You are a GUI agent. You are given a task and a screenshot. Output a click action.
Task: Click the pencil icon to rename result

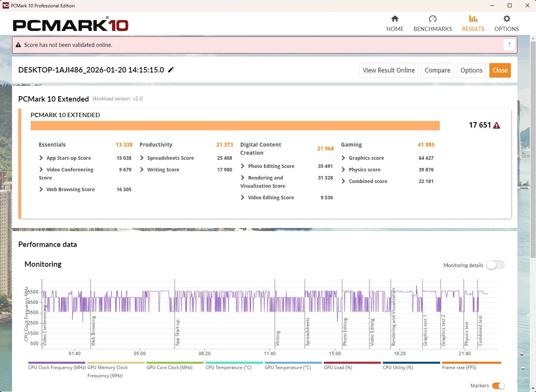pos(171,70)
